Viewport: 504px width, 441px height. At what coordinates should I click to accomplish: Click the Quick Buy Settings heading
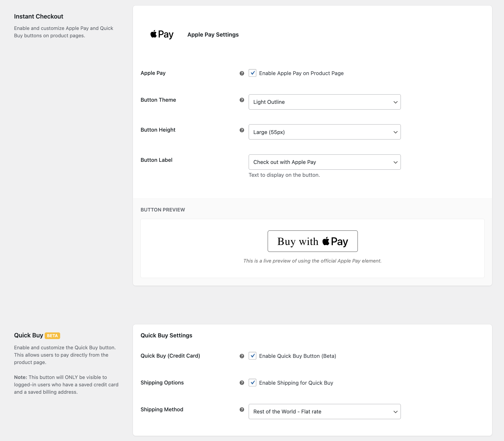(x=166, y=336)
